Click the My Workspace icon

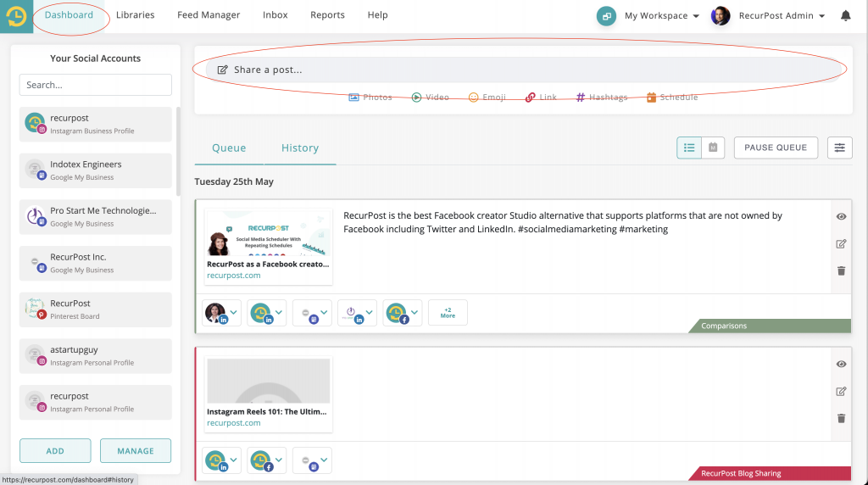click(606, 16)
